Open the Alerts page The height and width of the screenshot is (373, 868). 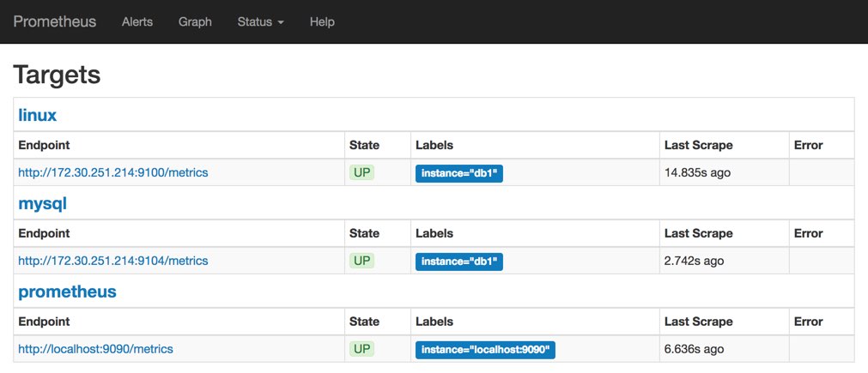[137, 21]
